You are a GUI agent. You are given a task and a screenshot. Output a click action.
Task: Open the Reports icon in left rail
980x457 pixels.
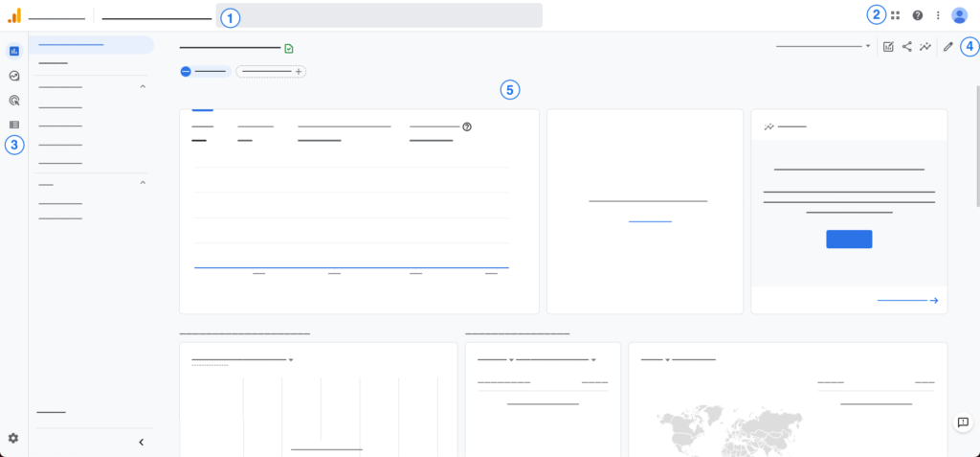click(13, 51)
